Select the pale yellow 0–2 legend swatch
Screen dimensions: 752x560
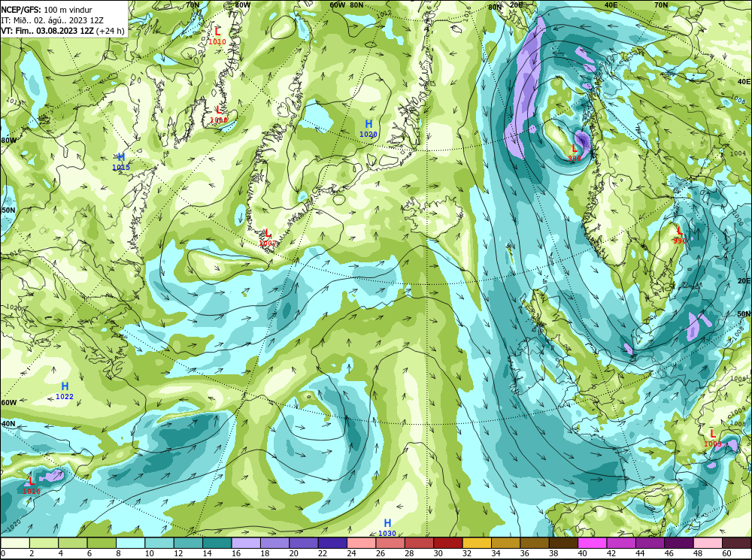point(15,543)
